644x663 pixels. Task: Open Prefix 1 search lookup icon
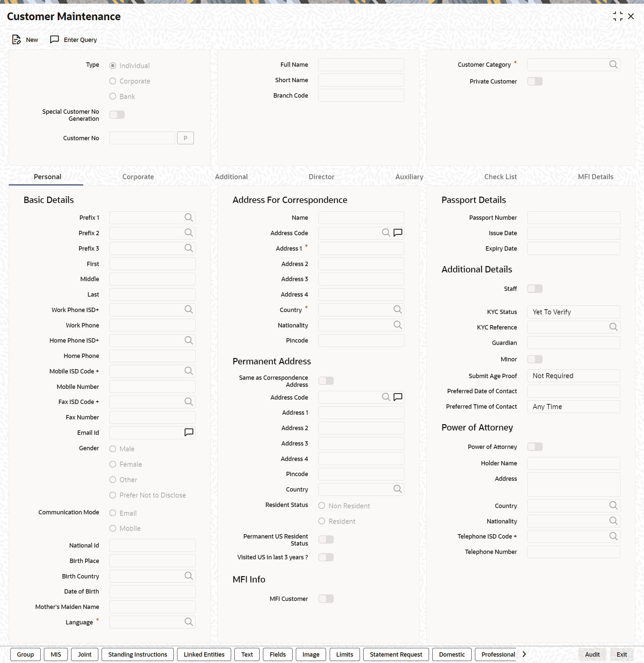pos(189,217)
